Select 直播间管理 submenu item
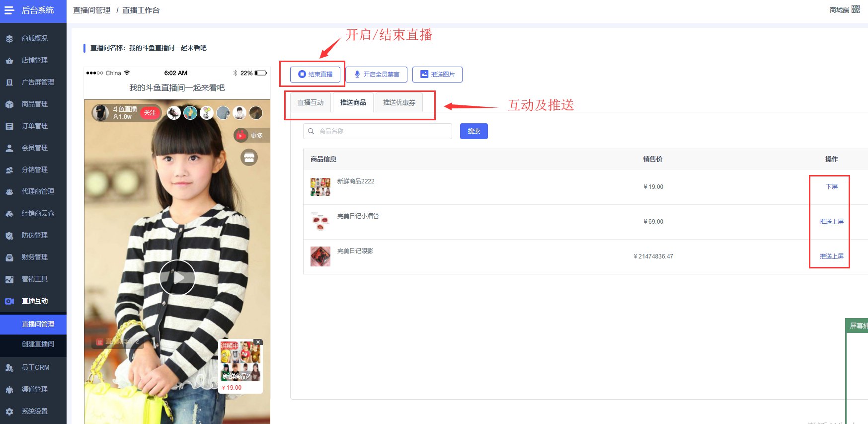868x424 pixels. point(33,324)
